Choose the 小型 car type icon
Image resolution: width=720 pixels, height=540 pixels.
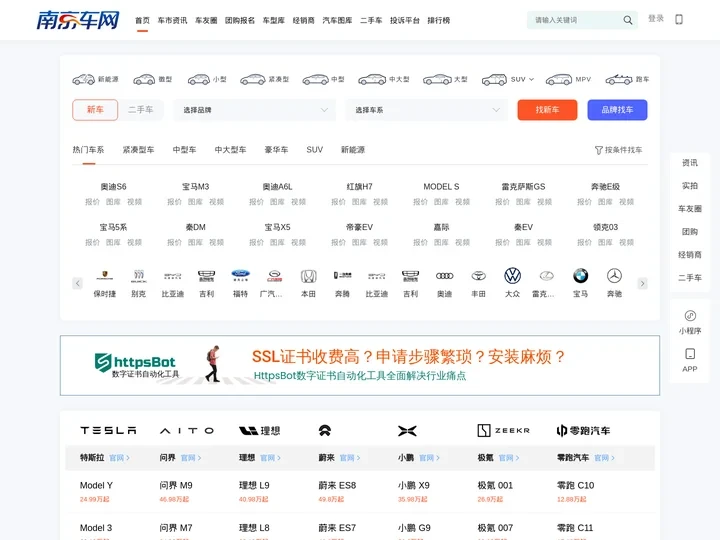pos(199,79)
